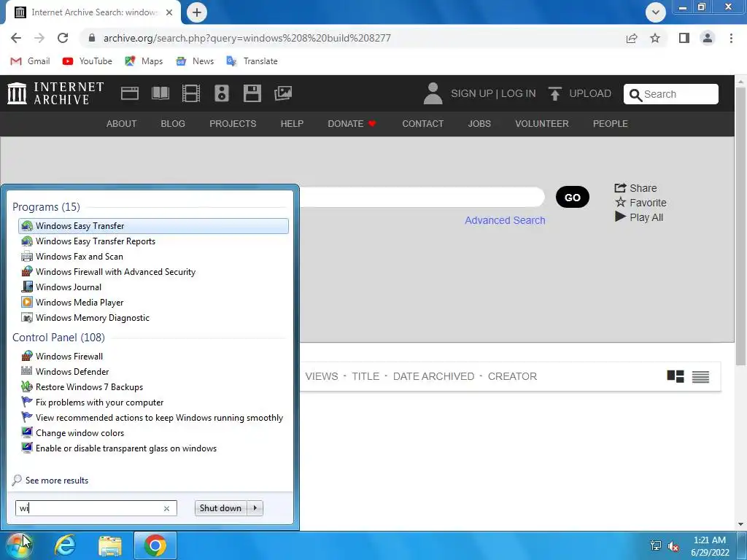Go back to previous page

[16, 38]
